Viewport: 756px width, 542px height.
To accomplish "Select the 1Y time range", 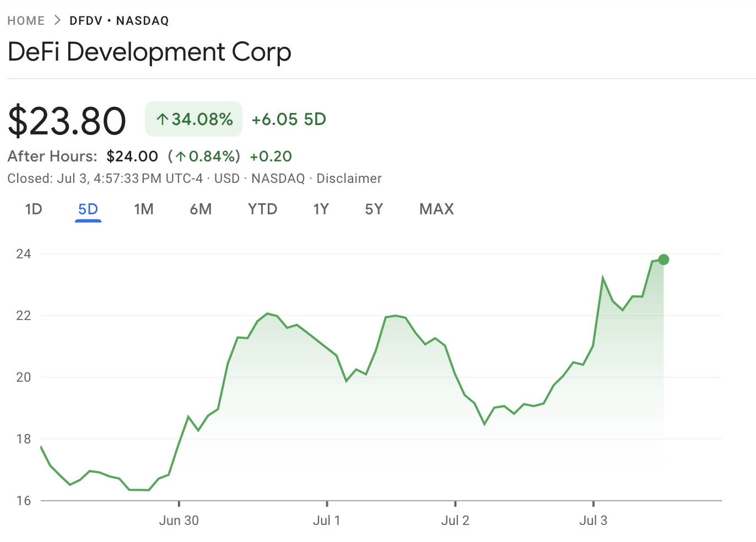I will pyautogui.click(x=321, y=209).
